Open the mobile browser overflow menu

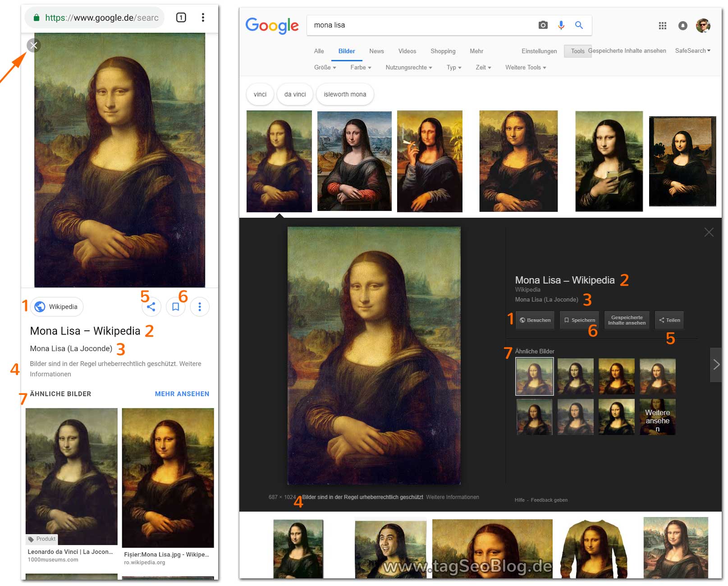(203, 18)
